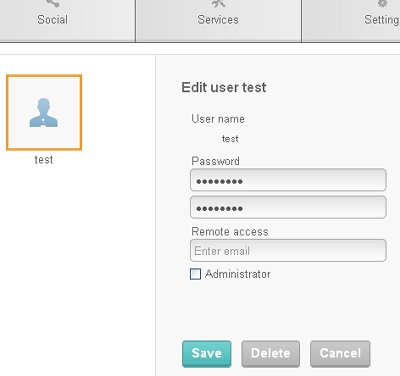The image size is (400, 376).
Task: Save the user changes
Action: [207, 354]
